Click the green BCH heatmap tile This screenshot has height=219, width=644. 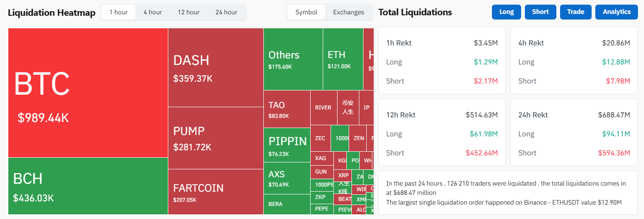tap(88, 186)
